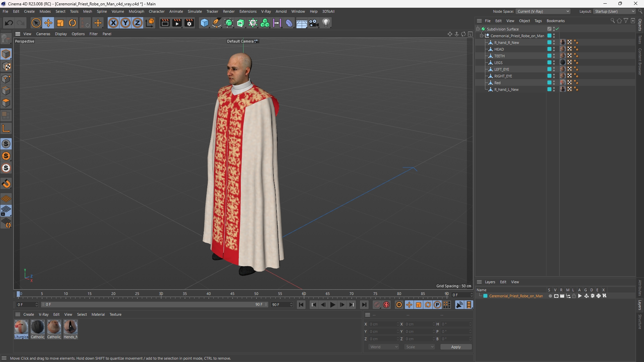Select the Scale tool
Screen dimensions: 644x362
pos(60,23)
